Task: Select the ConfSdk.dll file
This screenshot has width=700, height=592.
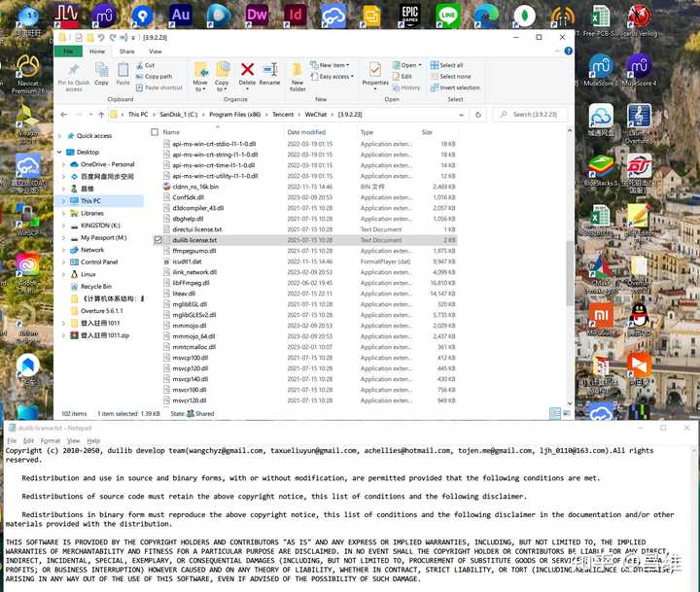Action: pyautogui.click(x=188, y=197)
